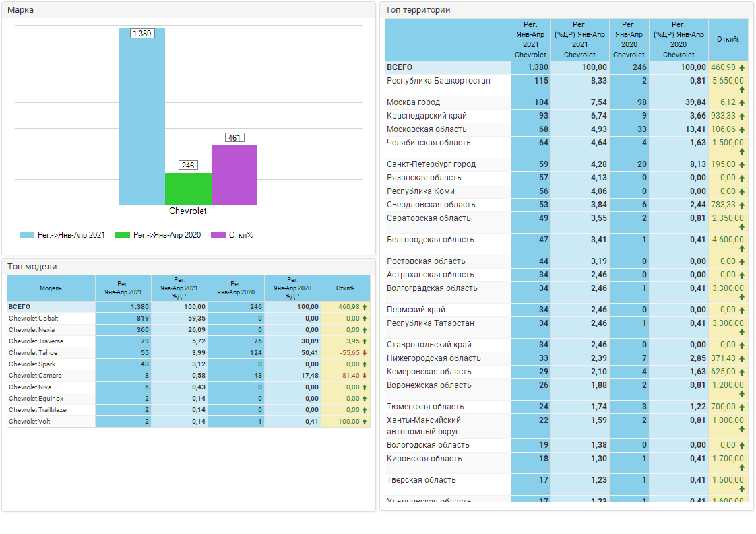Click green up arrow in Краснодарский край row
The image size is (756, 534).
tap(742, 116)
